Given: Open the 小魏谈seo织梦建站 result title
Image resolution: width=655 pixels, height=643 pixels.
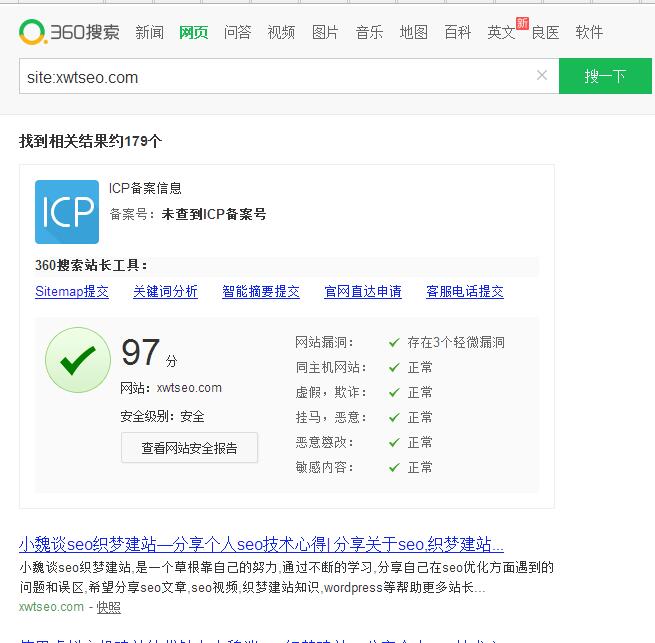Looking at the screenshot, I should pos(261,544).
